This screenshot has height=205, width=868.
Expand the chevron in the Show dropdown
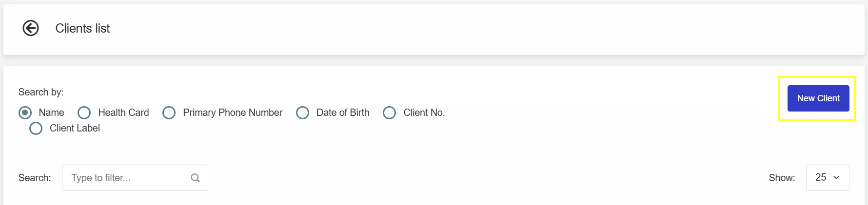pos(836,178)
